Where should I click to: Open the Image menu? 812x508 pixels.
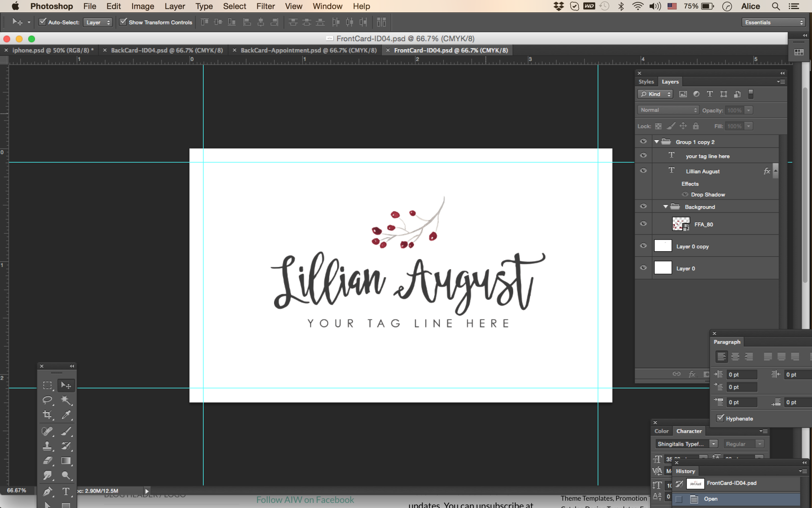(143, 6)
